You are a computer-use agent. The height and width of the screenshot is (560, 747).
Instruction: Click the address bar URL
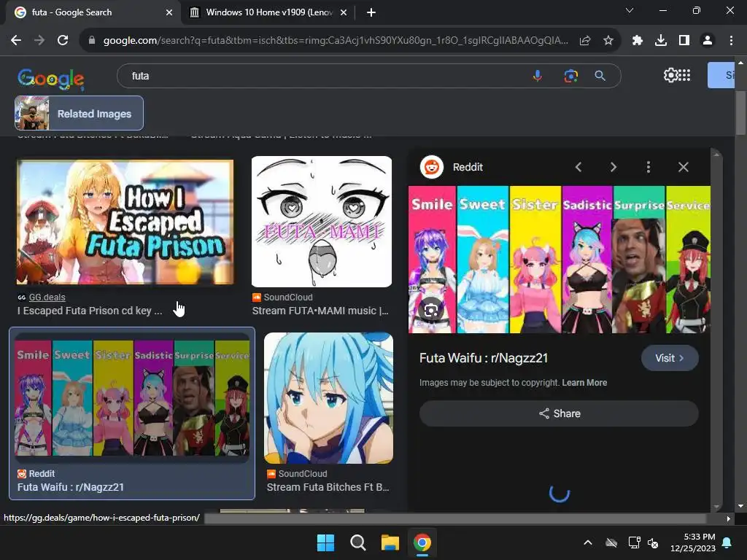[x=336, y=41]
